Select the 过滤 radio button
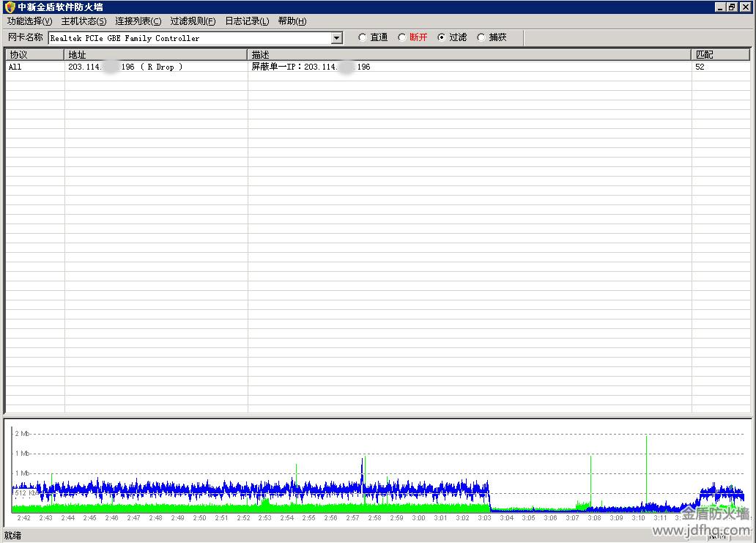 442,37
